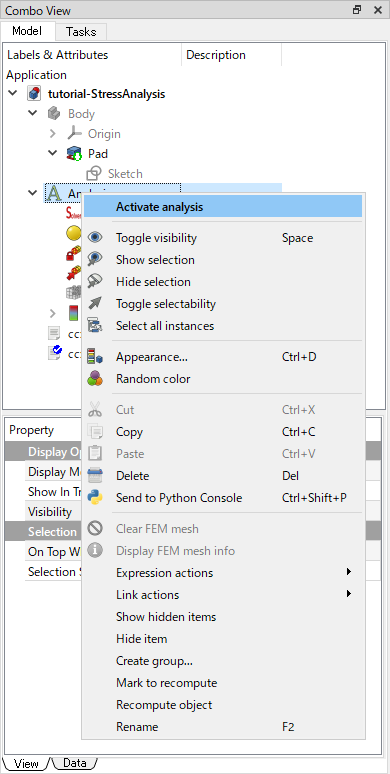Collapse the Pad tree node
The image size is (390, 774).
53,153
